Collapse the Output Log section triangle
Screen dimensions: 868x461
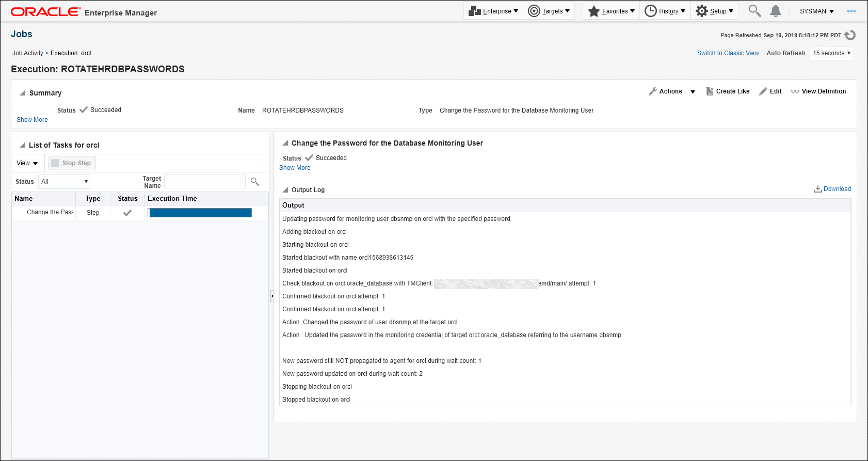285,190
